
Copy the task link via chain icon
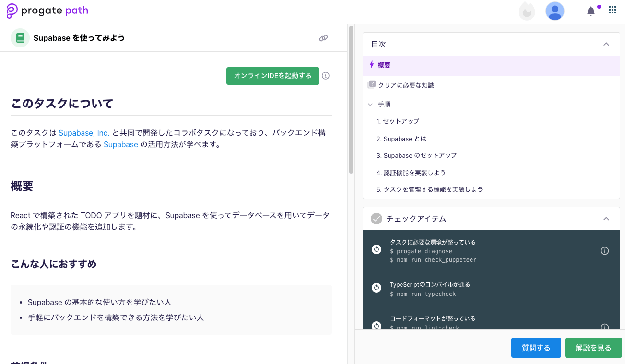(323, 38)
